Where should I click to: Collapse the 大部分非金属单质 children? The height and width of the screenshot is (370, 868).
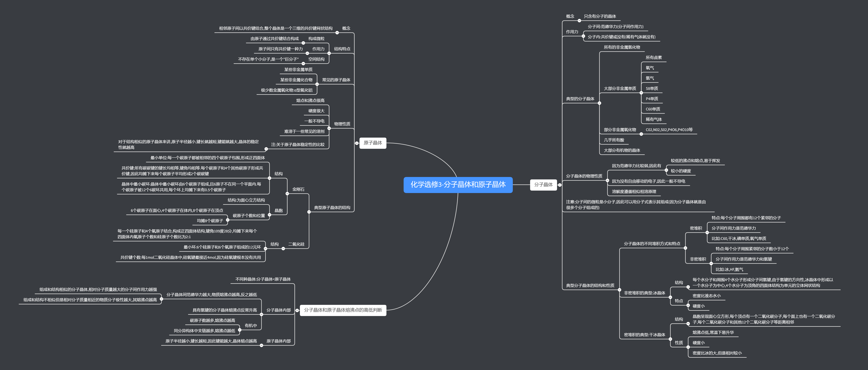[641, 93]
